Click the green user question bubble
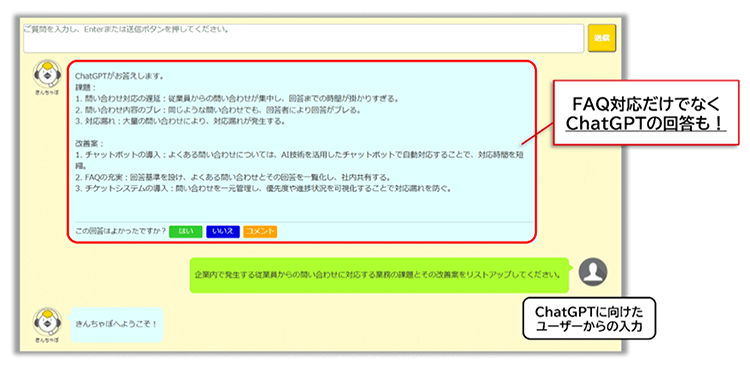The width and height of the screenshot is (750, 370). click(379, 275)
